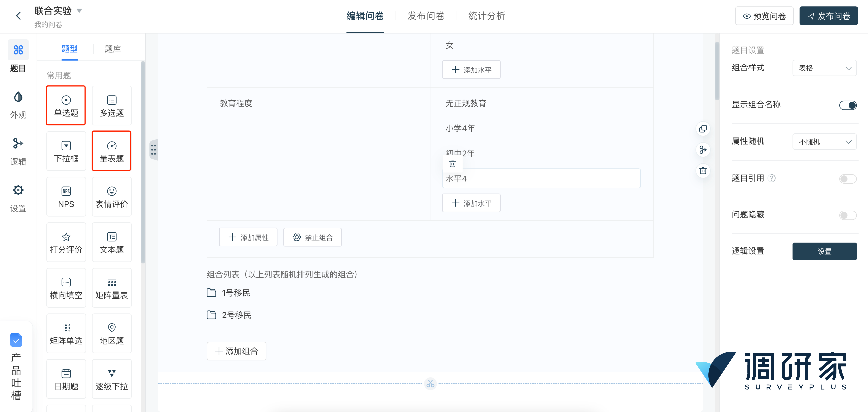Image resolution: width=868 pixels, height=412 pixels.
Task: Select the 无正规教育 level
Action: coord(466,103)
